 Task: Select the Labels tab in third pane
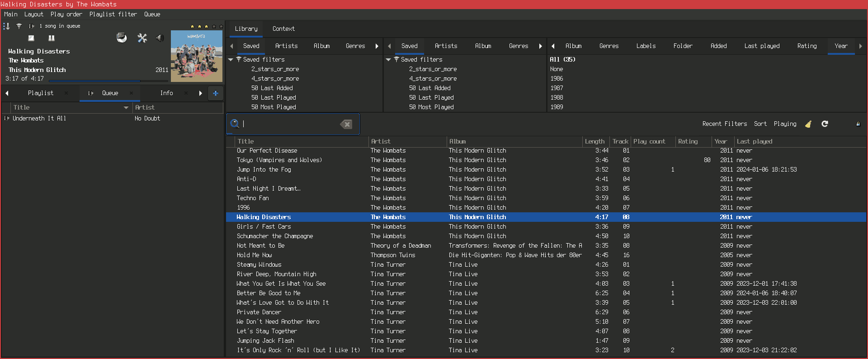pyautogui.click(x=646, y=46)
